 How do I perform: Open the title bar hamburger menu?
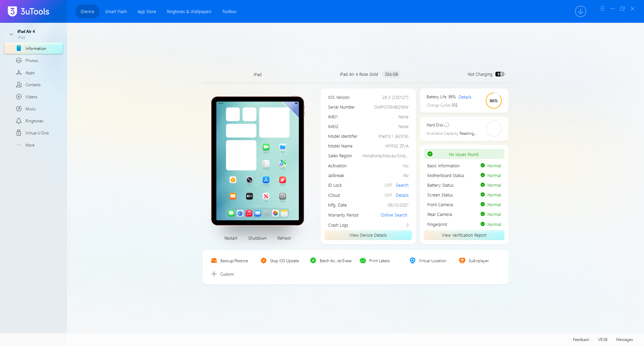click(x=602, y=9)
